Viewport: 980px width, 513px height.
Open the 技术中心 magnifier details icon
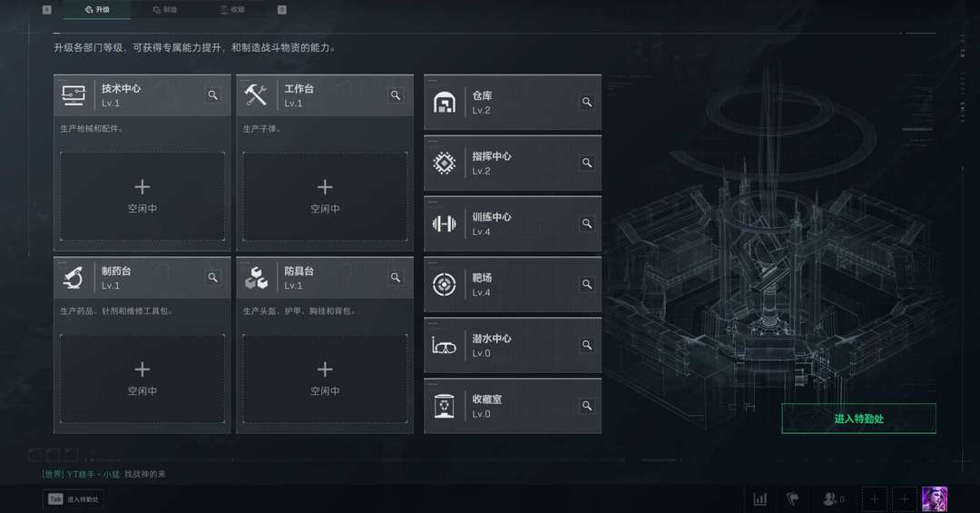(x=212, y=95)
